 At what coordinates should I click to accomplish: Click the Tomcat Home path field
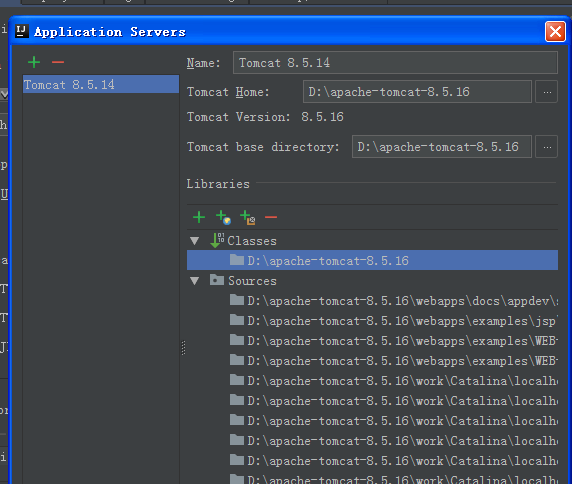coord(417,92)
